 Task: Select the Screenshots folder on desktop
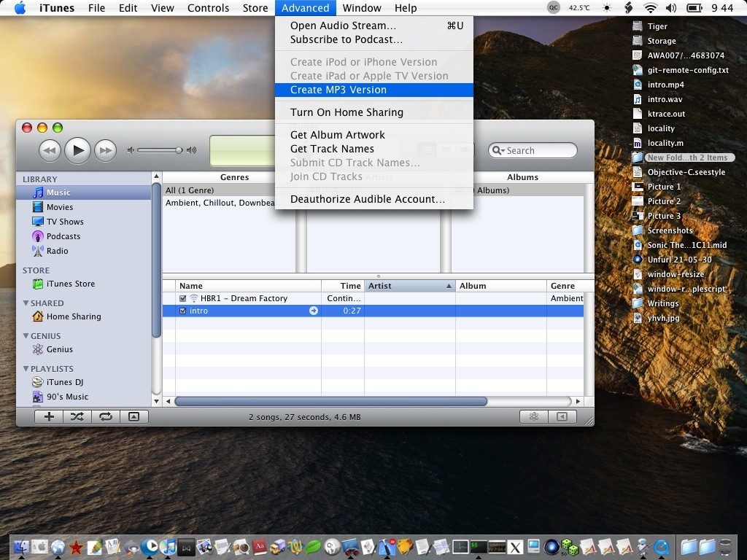[662, 230]
